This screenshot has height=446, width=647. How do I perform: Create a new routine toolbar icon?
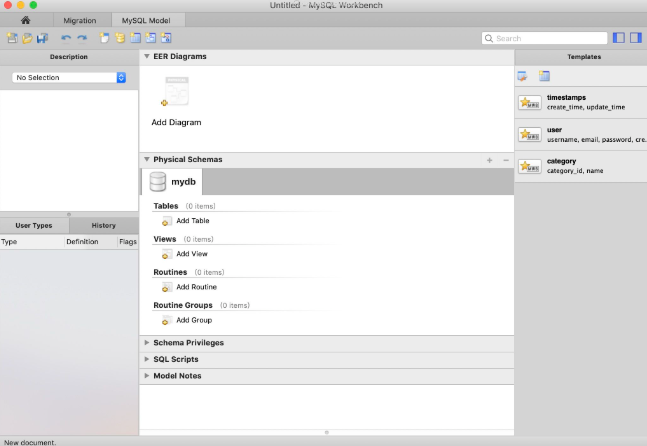pyautogui.click(x=166, y=38)
